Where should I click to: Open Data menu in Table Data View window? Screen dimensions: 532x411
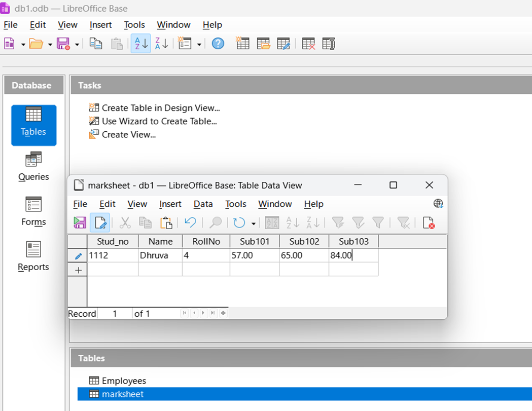click(203, 204)
